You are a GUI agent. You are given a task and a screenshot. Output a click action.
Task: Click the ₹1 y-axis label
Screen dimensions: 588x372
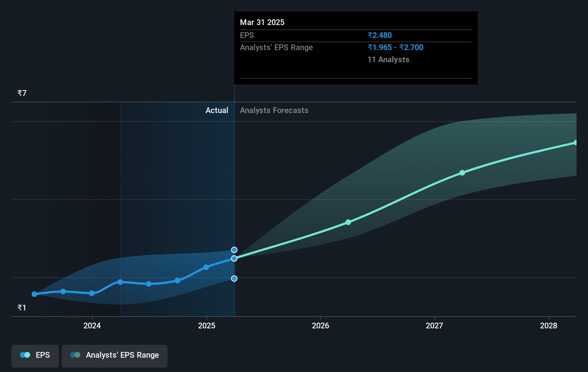coord(22,308)
